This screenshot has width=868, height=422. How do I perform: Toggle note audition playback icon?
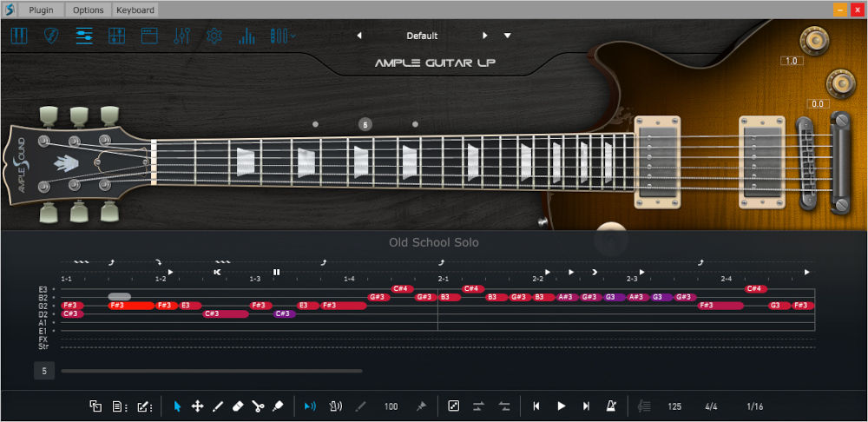click(x=310, y=406)
